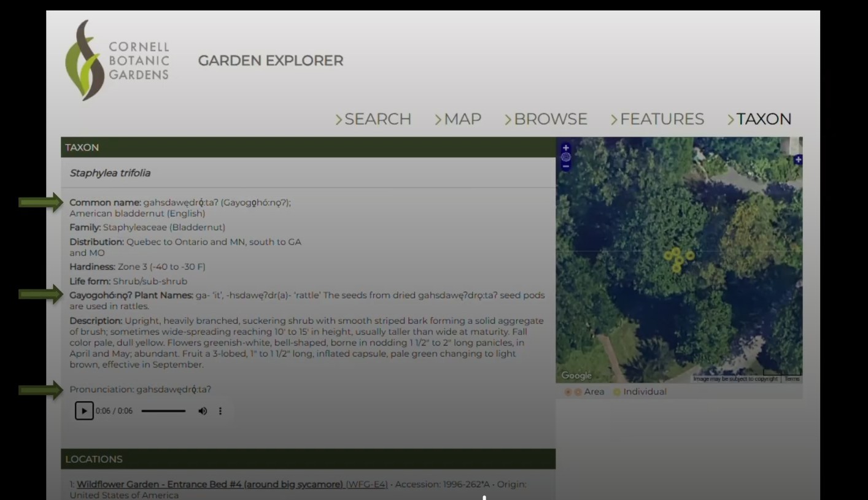Click the Gayogo̱hó:nǫ? language link

tap(255, 202)
